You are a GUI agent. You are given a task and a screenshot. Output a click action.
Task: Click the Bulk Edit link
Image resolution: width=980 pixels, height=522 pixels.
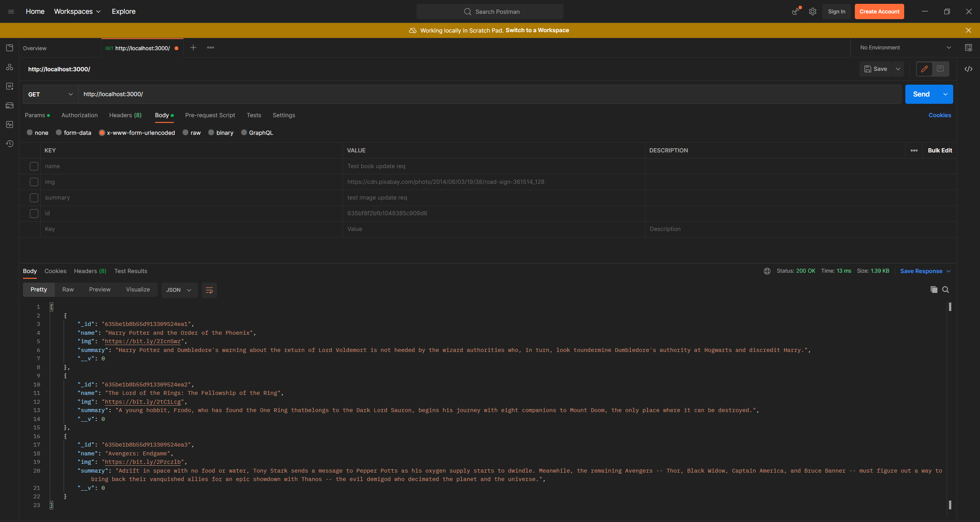pos(939,151)
